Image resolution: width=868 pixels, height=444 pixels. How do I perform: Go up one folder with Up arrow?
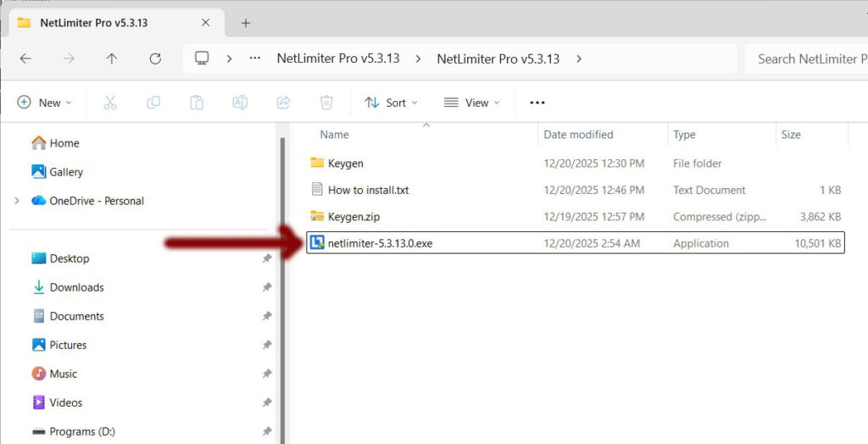(112, 58)
